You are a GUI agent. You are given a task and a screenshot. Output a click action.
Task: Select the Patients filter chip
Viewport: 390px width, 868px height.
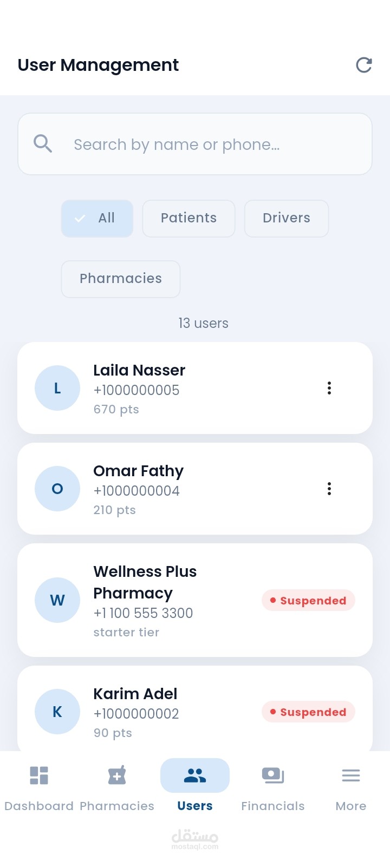(188, 219)
